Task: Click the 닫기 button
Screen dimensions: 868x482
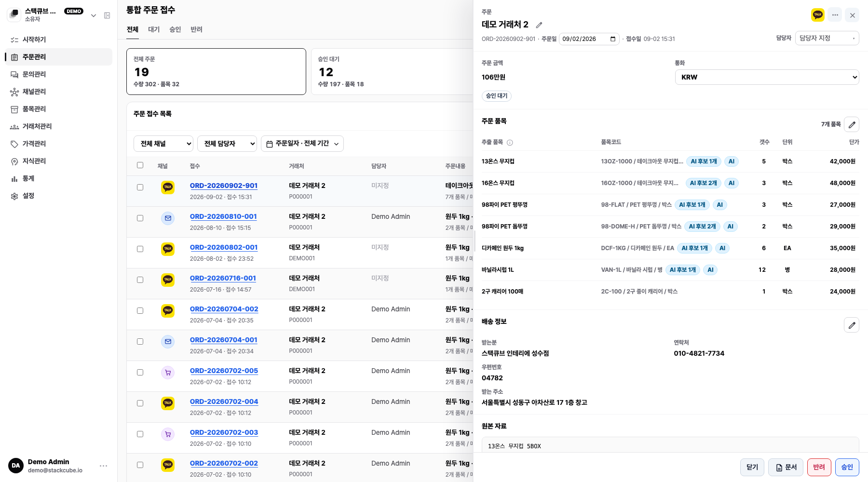Action: point(752,467)
